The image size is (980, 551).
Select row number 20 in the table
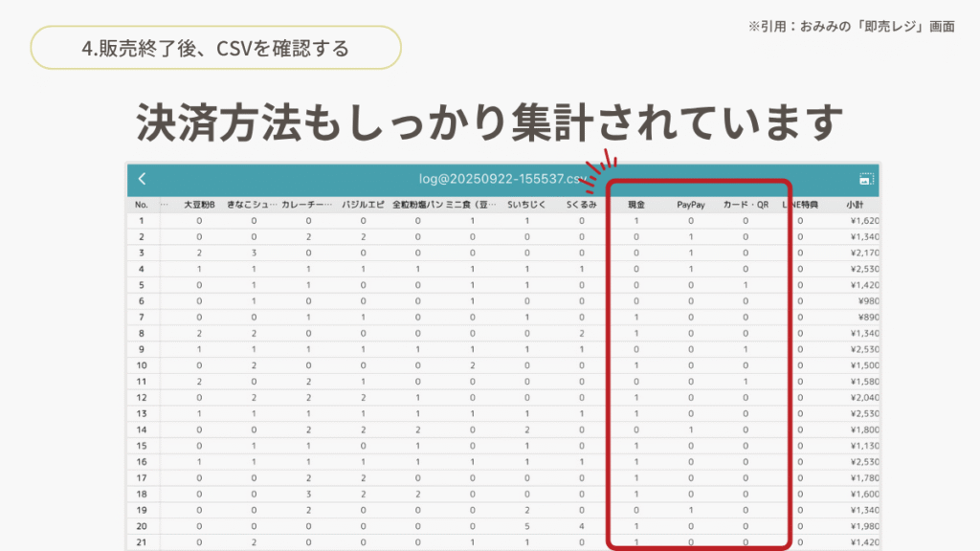pyautogui.click(x=142, y=526)
